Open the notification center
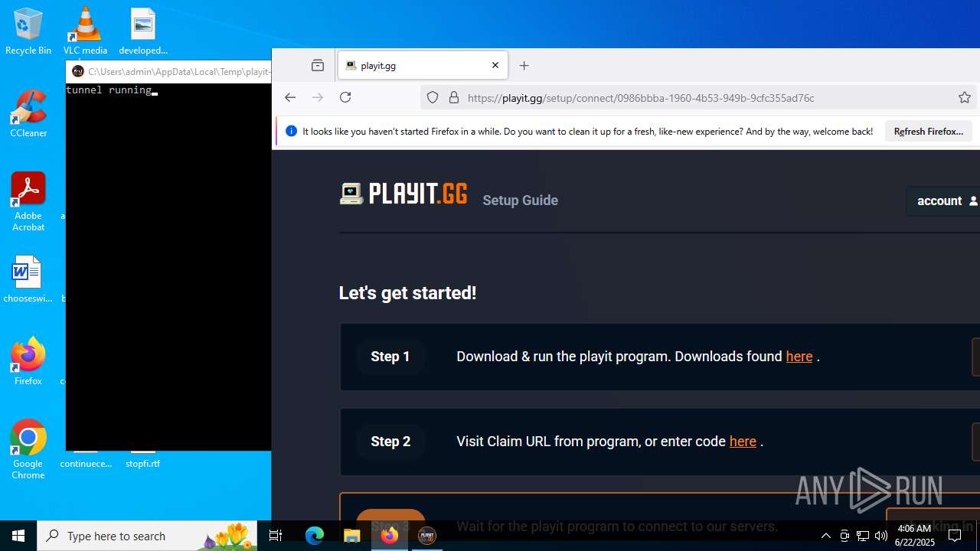 point(955,536)
